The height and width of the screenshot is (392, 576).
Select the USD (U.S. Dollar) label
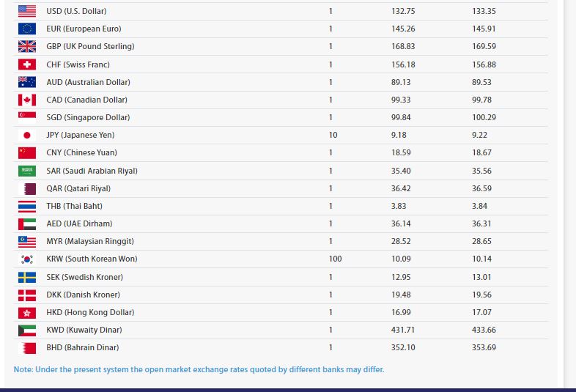tap(75, 11)
